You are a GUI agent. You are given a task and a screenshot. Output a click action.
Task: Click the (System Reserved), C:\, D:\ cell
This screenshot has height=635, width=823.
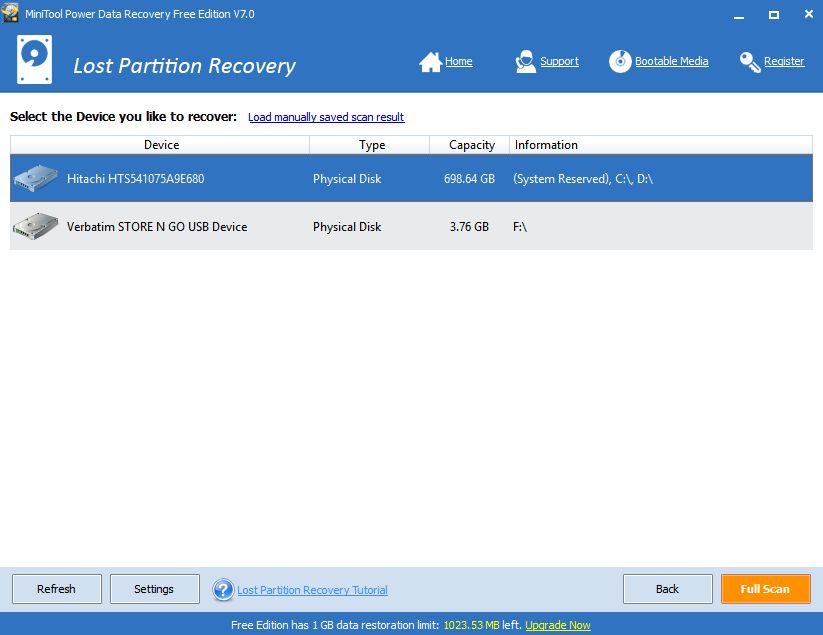583,179
